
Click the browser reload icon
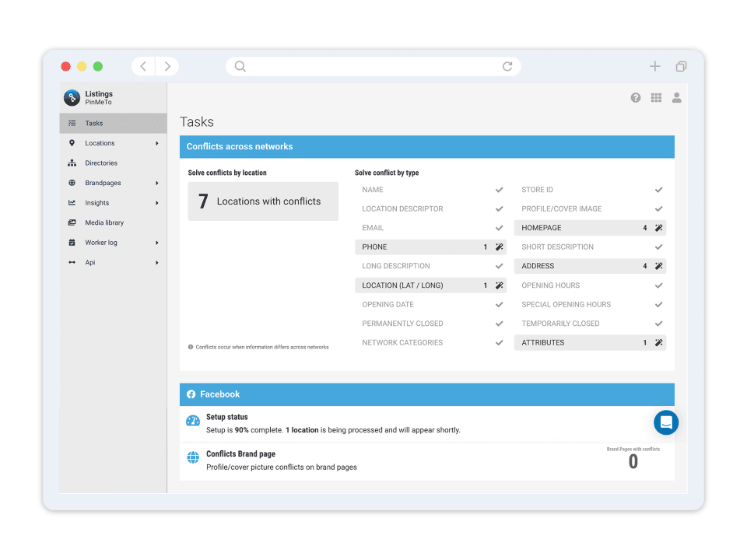(x=507, y=67)
